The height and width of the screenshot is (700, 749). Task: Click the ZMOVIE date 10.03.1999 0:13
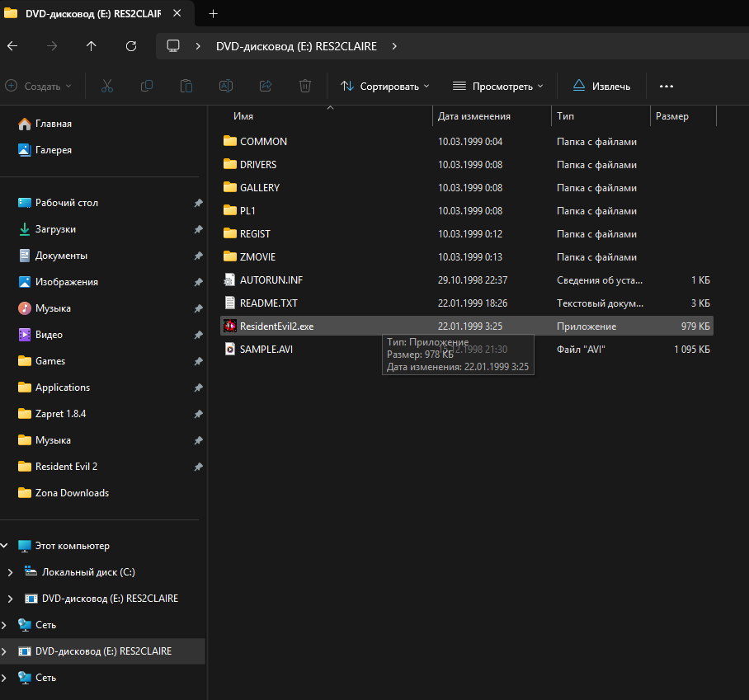click(x=470, y=257)
